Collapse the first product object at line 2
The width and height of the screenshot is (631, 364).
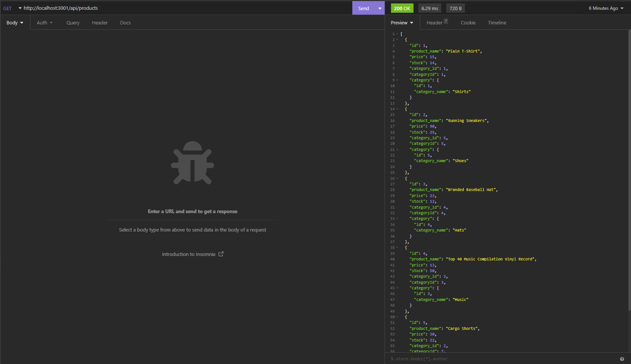click(x=397, y=40)
